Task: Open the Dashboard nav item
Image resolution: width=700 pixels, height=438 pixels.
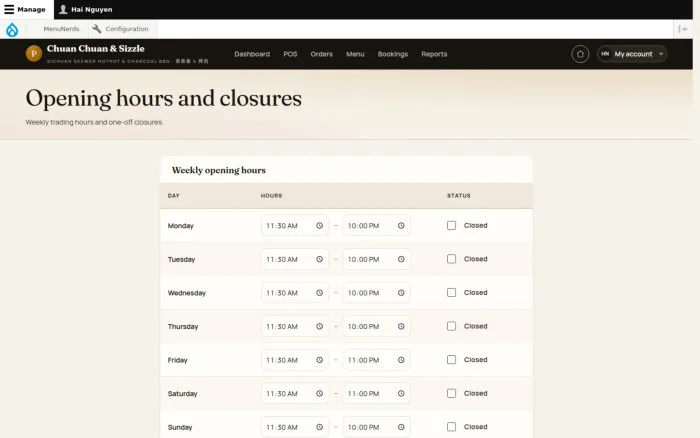Action: 252,54
